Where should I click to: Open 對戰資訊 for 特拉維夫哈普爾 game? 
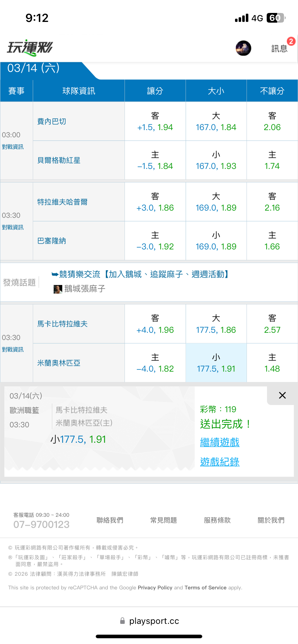pyautogui.click(x=13, y=227)
